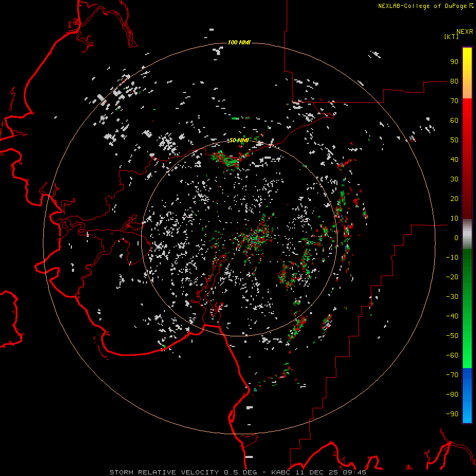Click the 0 value on velocity scale
This screenshot has height=476, width=476.
click(x=456, y=238)
